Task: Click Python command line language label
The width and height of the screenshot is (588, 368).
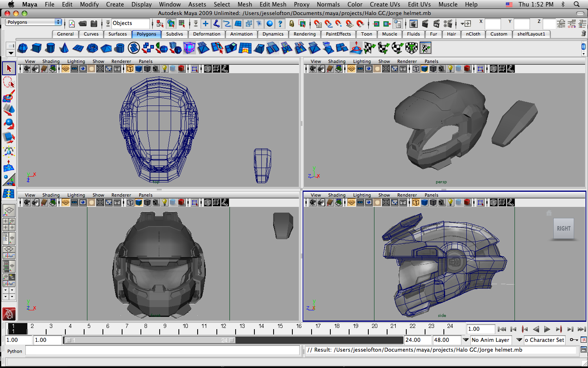Action: pyautogui.click(x=15, y=351)
